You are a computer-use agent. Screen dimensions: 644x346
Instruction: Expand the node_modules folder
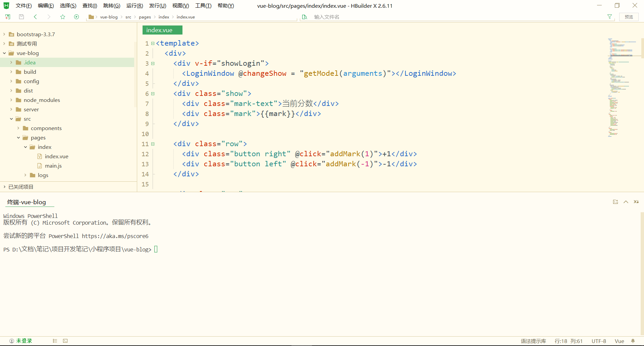point(11,100)
